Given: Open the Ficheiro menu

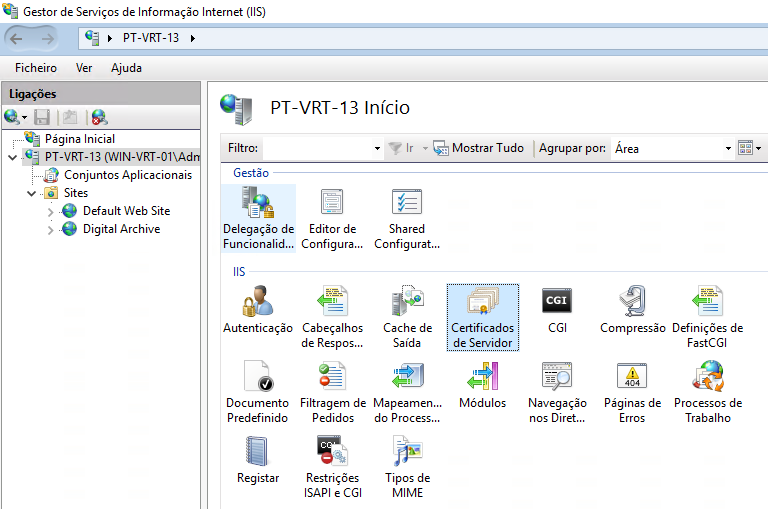Looking at the screenshot, I should (36, 68).
